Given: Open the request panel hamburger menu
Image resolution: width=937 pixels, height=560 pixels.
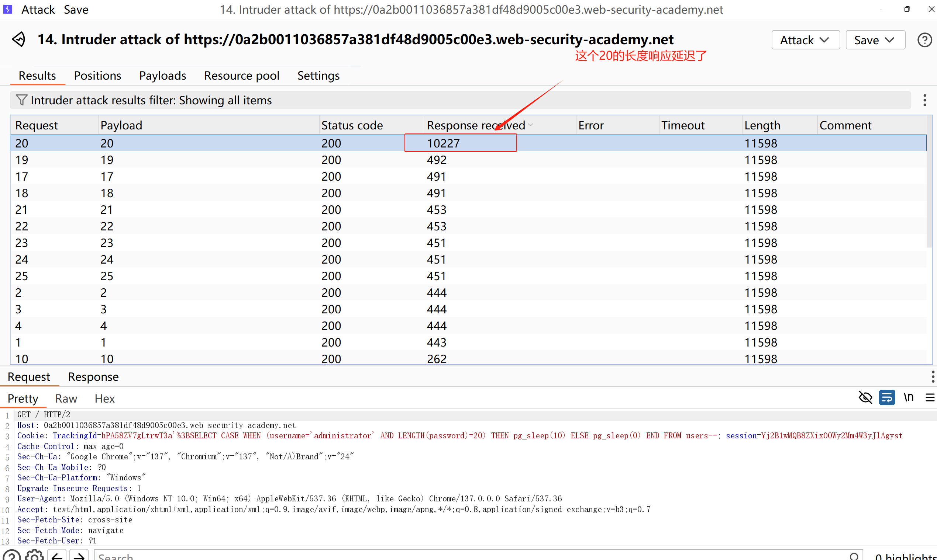Looking at the screenshot, I should click(x=930, y=397).
